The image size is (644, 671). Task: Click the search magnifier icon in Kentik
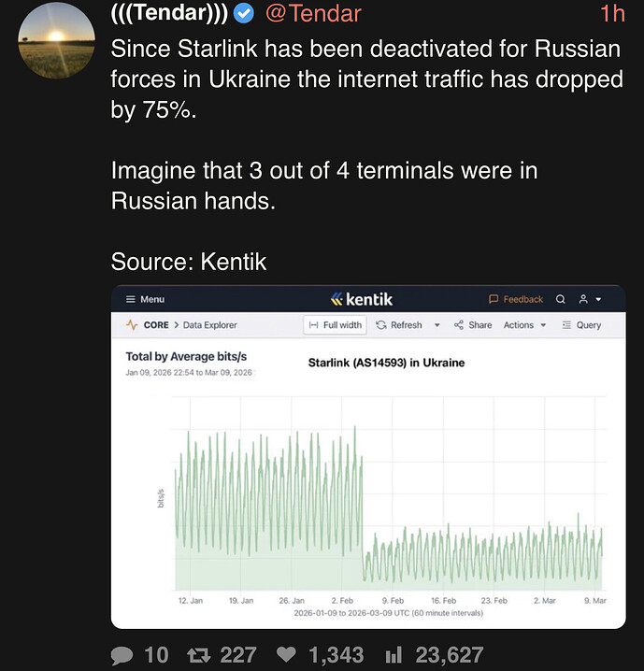click(x=561, y=299)
